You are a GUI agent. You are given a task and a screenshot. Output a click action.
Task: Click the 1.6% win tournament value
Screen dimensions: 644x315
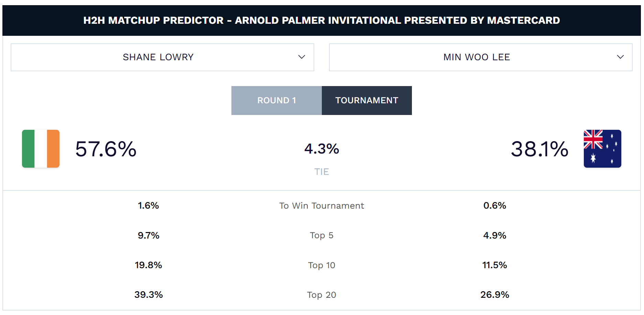pos(148,206)
